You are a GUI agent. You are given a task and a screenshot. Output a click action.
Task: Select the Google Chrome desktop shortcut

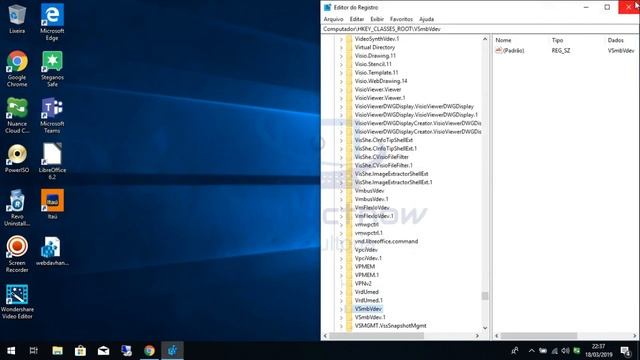tap(17, 69)
